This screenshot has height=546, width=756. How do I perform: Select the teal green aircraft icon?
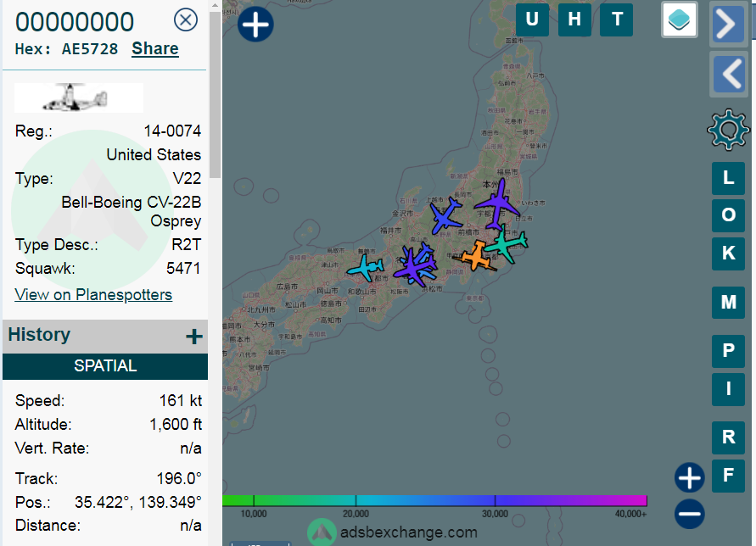coord(506,244)
